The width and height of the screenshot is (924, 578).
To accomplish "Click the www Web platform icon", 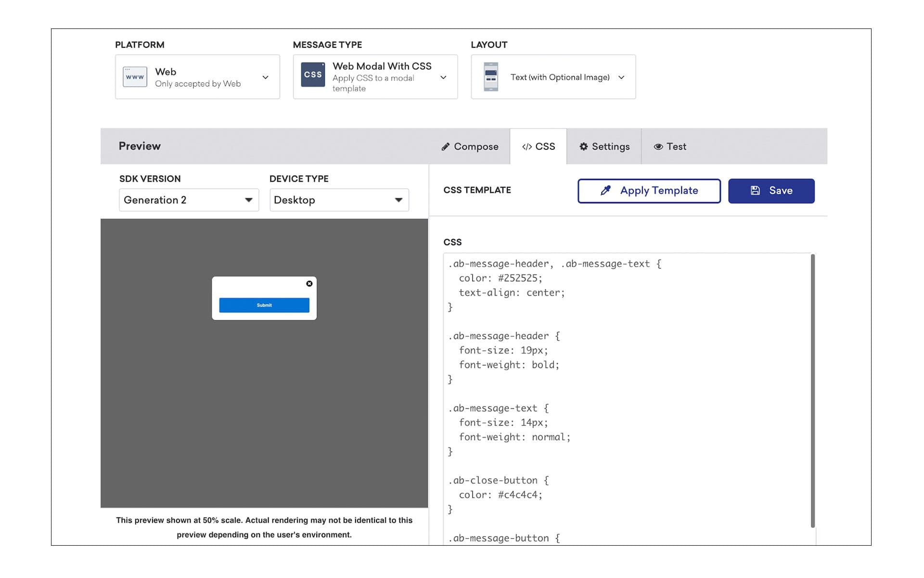I will [x=135, y=77].
